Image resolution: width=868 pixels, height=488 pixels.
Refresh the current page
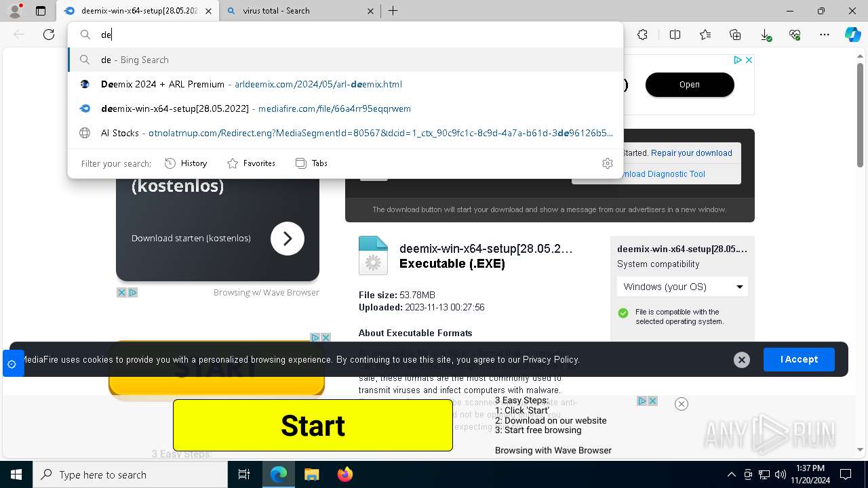pyautogui.click(x=49, y=35)
